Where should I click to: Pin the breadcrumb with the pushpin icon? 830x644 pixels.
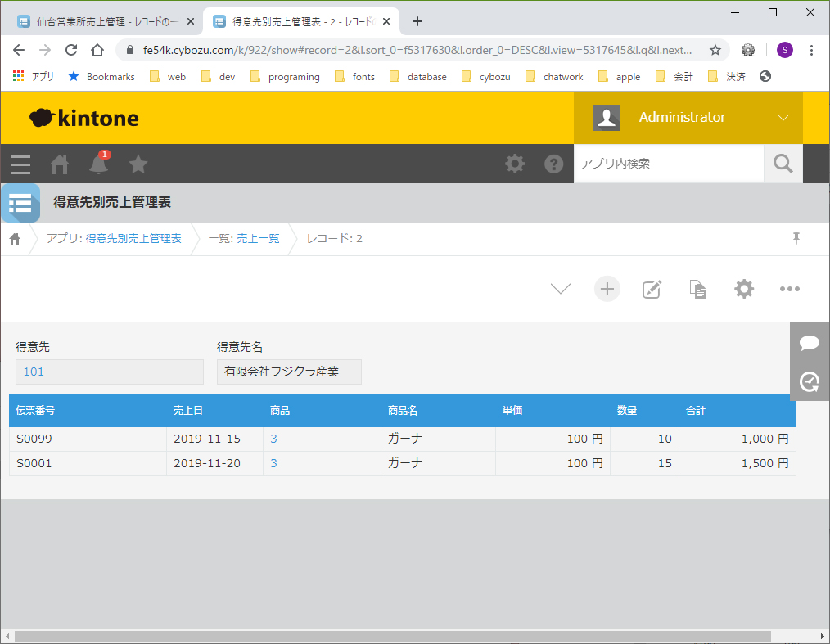click(x=796, y=239)
